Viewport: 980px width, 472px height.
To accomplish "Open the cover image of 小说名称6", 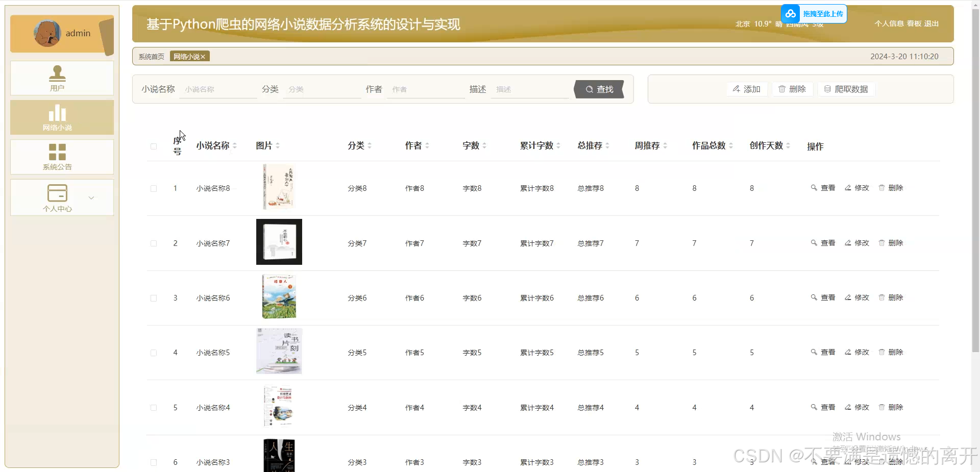I will click(x=279, y=296).
